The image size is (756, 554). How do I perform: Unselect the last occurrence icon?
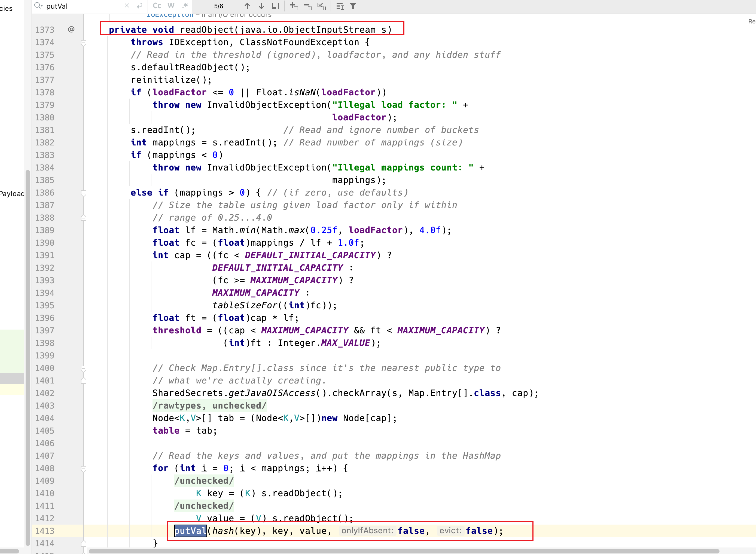pos(308,6)
